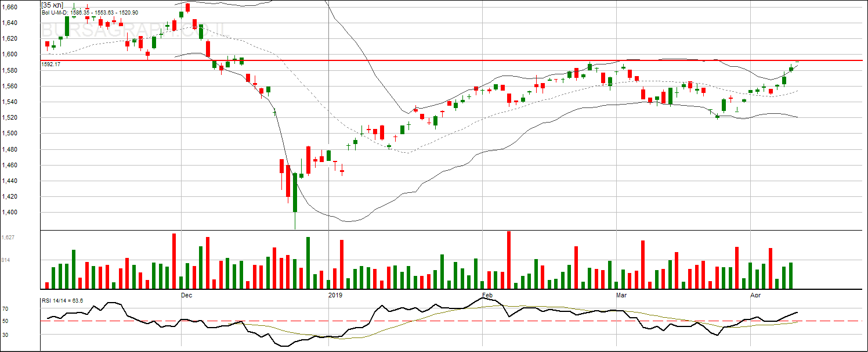
Task: Select the 1592.17 resistance level label
Action: click(x=51, y=64)
